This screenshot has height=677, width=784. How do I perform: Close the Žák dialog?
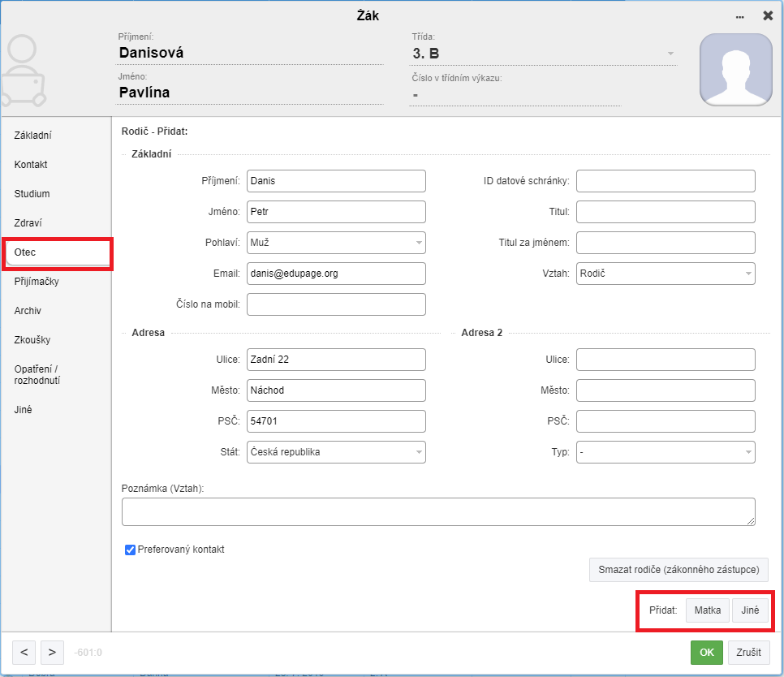coord(768,16)
